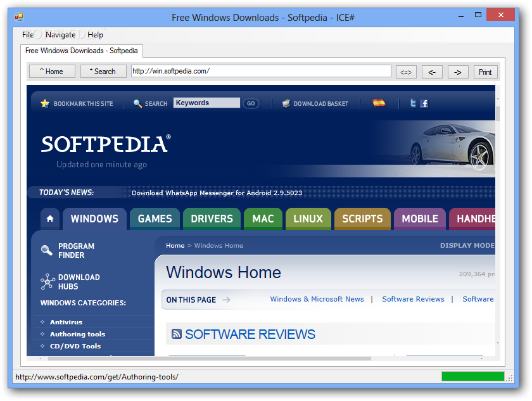This screenshot has width=532, height=401.
Task: Click the GO search button
Action: [251, 103]
